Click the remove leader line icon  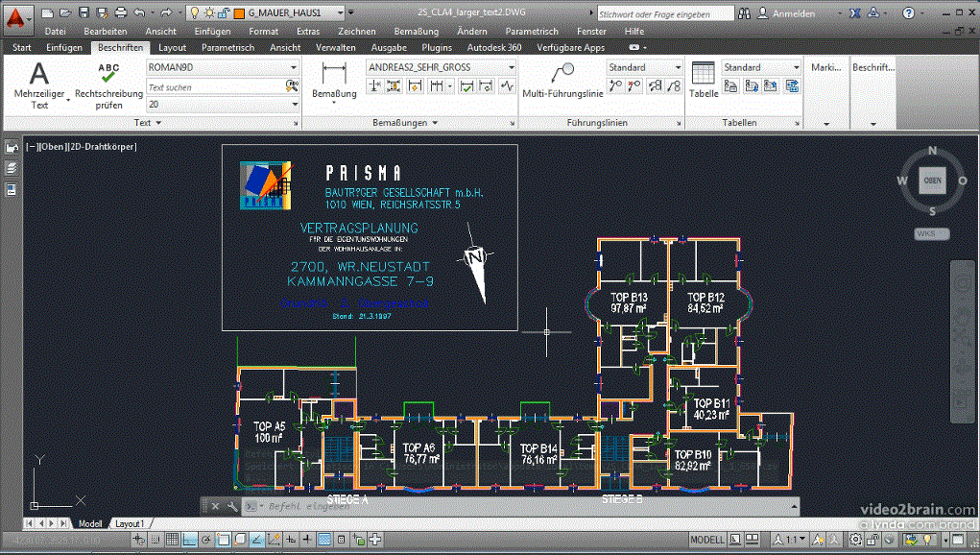click(635, 86)
